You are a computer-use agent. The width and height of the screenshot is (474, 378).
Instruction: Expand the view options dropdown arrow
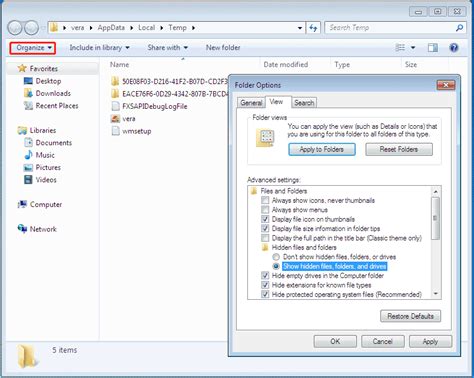coord(413,48)
